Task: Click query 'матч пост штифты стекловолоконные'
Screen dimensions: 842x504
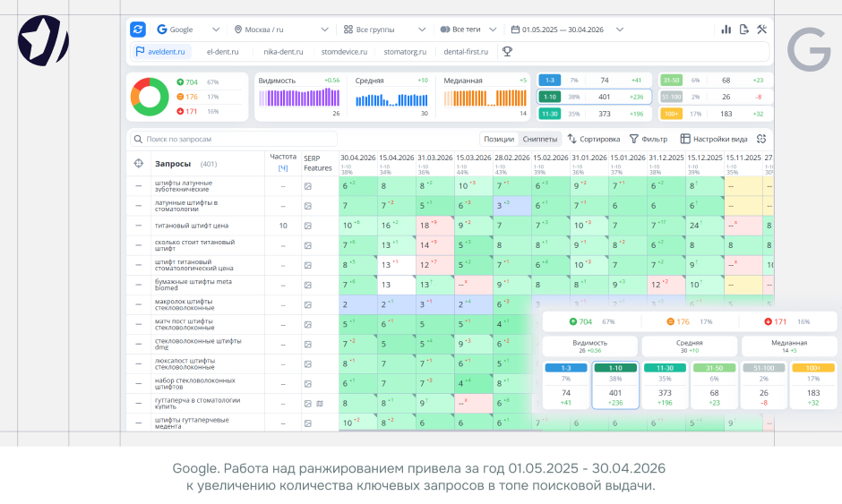Action: pyautogui.click(x=185, y=324)
